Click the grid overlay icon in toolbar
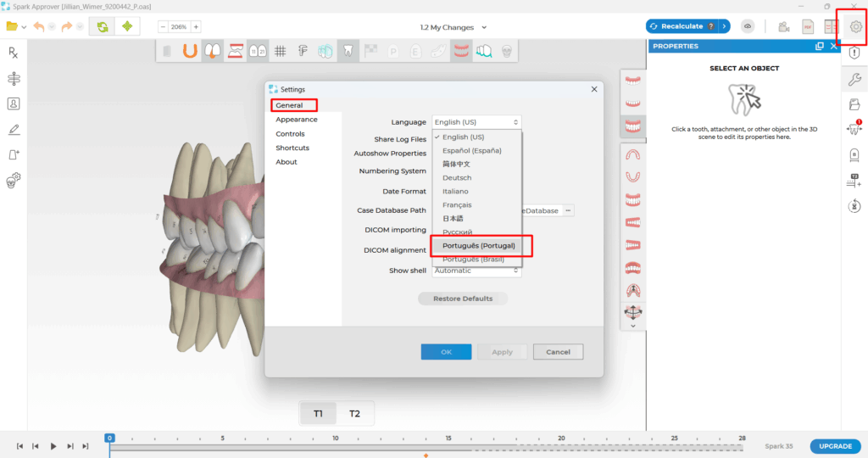Image resolution: width=868 pixels, height=458 pixels. pos(280,52)
